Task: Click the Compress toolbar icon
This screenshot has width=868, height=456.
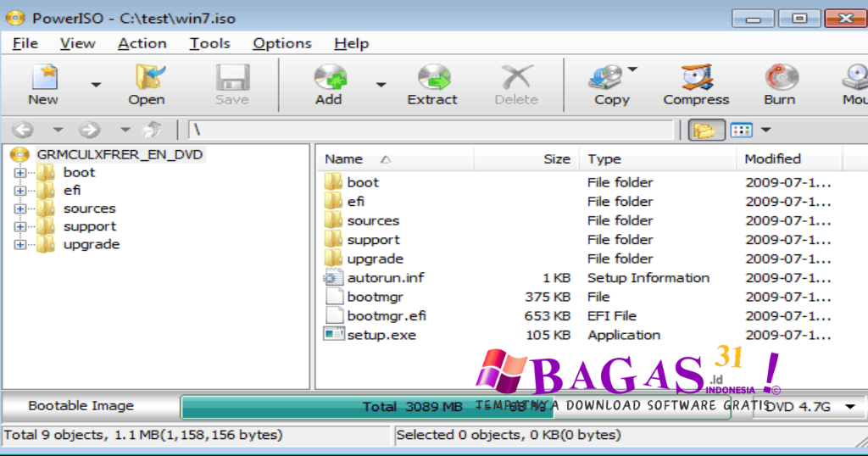Action: (697, 77)
